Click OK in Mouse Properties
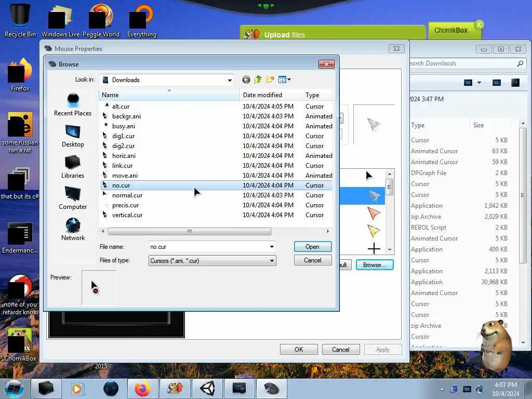This screenshot has height=399, width=532. coord(299,350)
